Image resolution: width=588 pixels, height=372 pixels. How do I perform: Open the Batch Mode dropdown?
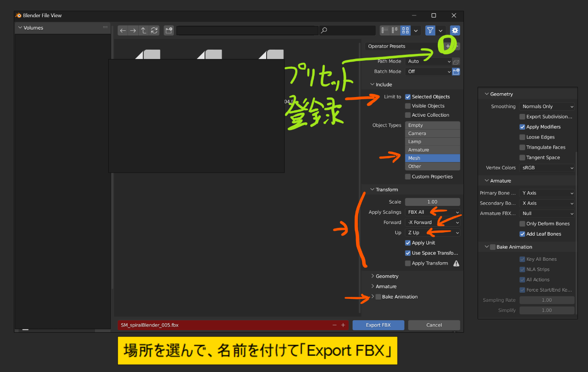(x=428, y=72)
